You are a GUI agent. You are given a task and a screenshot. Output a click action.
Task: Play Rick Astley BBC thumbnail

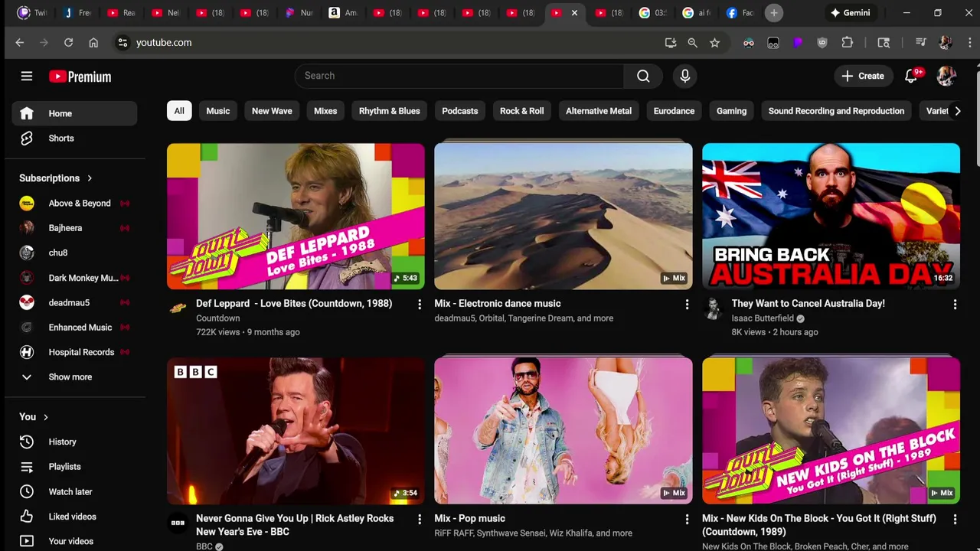tap(296, 431)
